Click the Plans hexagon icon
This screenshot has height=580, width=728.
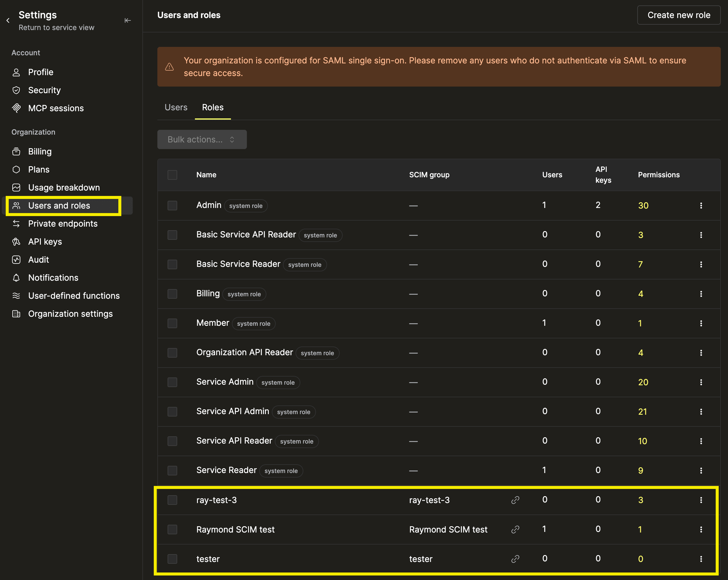click(16, 169)
